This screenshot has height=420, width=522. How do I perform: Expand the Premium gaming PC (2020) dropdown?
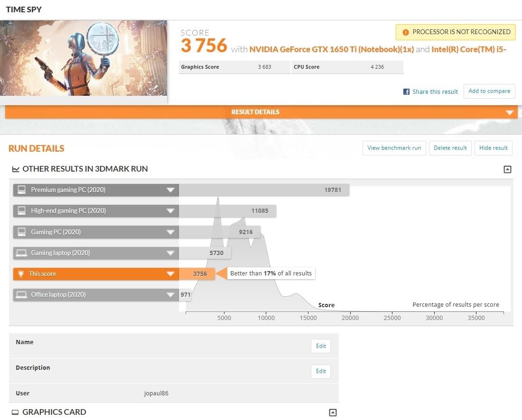click(170, 190)
